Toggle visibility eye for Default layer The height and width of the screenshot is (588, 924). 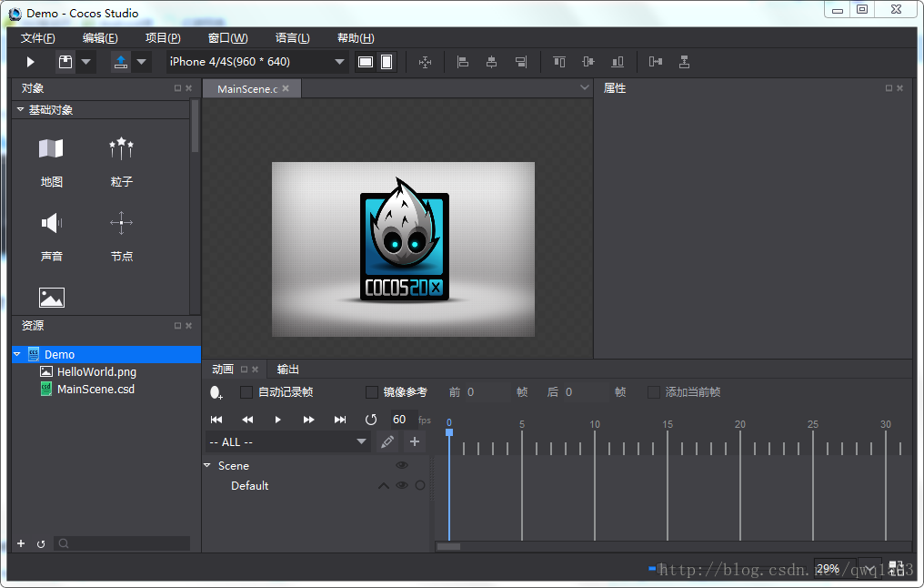pyautogui.click(x=402, y=485)
